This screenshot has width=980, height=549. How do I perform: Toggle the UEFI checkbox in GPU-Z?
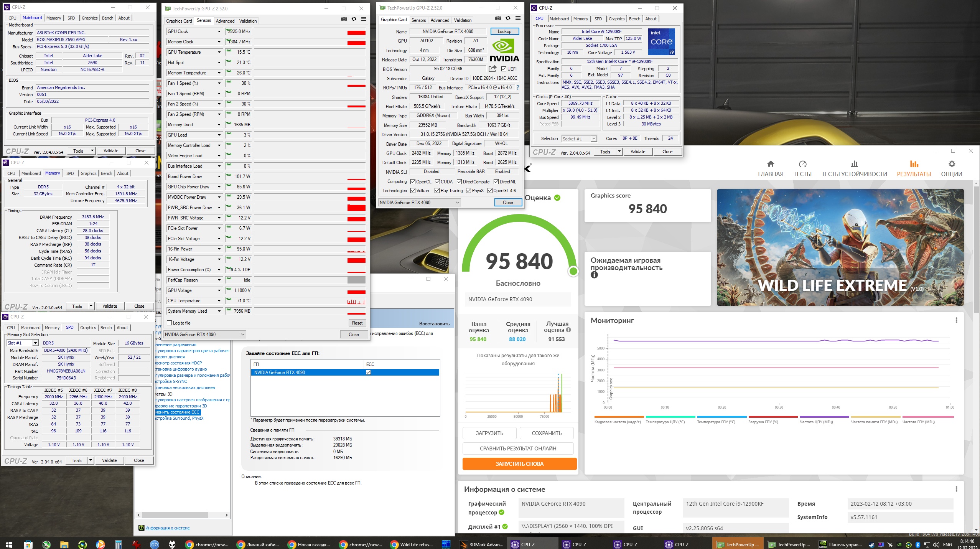pos(504,69)
